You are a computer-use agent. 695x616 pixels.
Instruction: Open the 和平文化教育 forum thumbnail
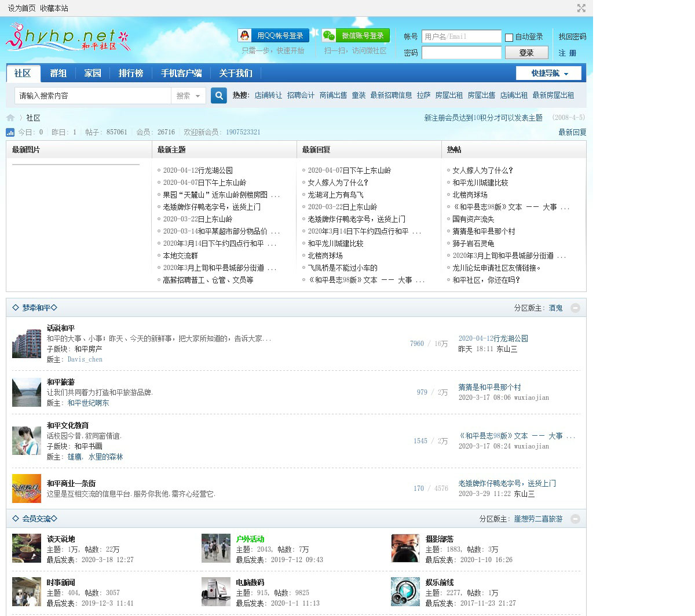pos(27,440)
